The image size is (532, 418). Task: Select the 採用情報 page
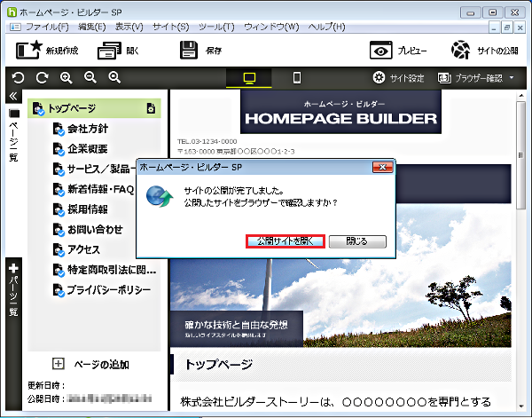(88, 209)
